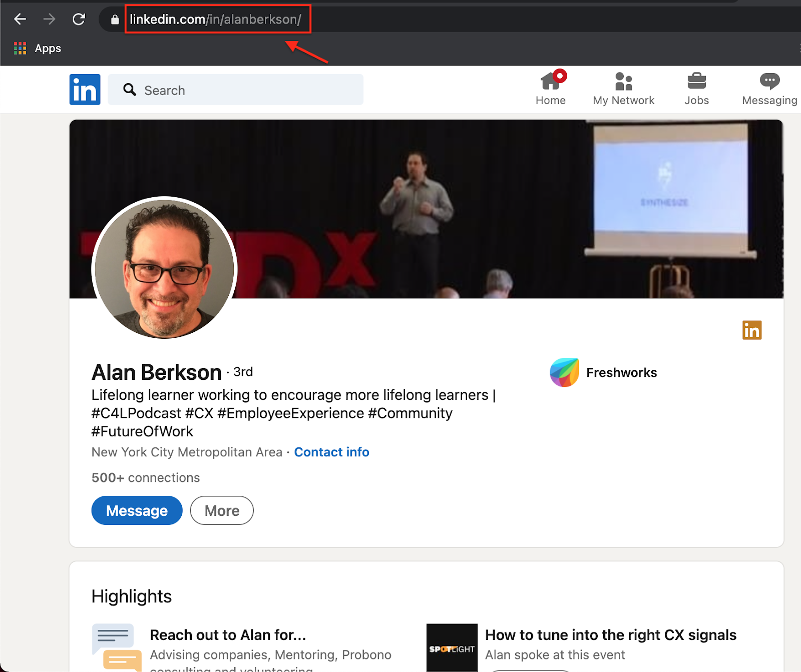Go back with the browser back arrow
Viewport: 801px width, 672px height.
pos(20,19)
